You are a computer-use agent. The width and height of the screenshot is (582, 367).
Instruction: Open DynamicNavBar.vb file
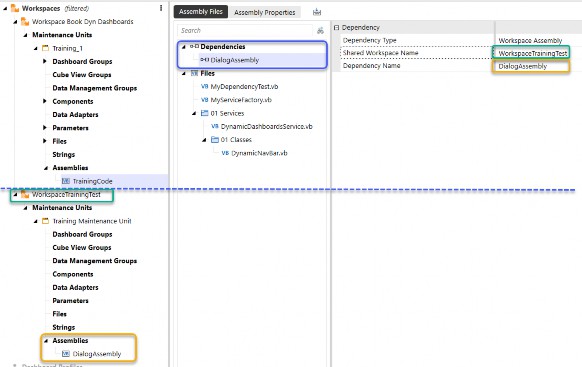tap(259, 153)
